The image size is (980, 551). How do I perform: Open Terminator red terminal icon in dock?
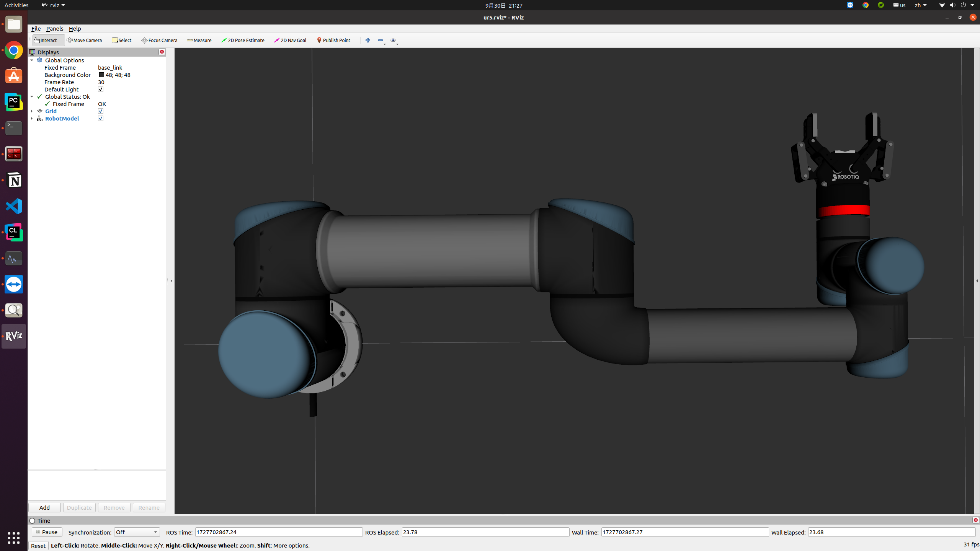pyautogui.click(x=14, y=154)
